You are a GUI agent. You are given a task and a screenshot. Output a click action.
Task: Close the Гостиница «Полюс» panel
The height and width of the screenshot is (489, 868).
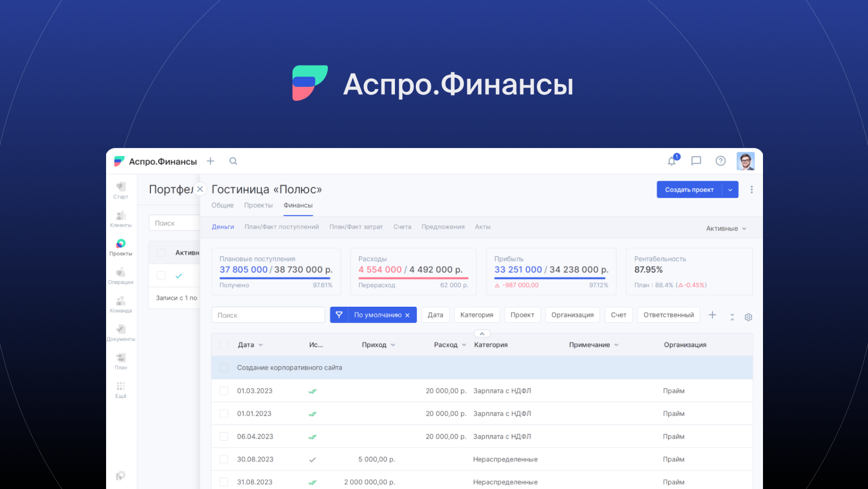[x=200, y=189]
